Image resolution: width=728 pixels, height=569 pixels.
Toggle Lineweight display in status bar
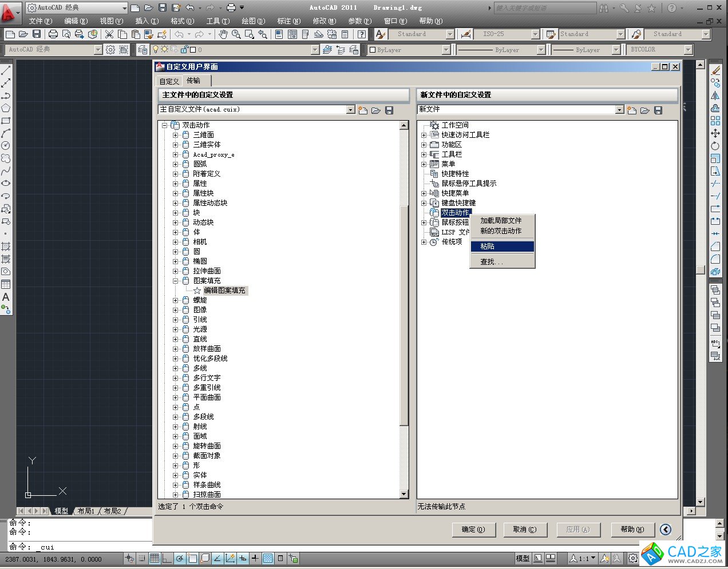click(x=255, y=559)
